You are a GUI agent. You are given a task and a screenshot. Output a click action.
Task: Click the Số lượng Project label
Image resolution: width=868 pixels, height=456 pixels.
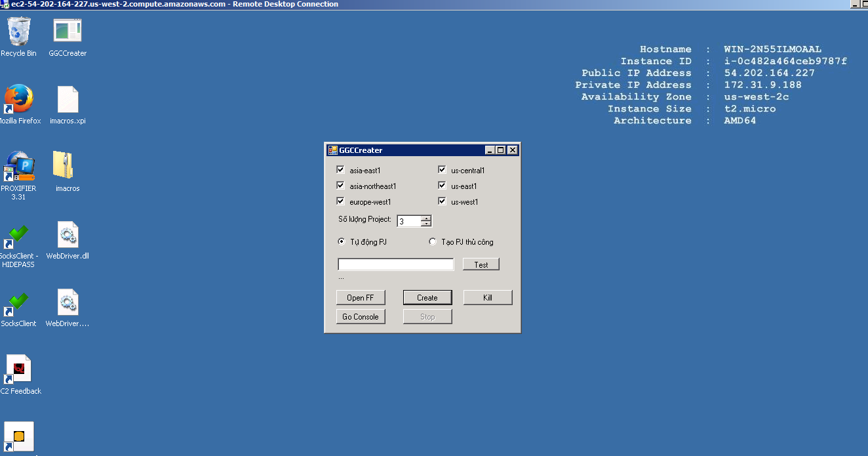(365, 219)
